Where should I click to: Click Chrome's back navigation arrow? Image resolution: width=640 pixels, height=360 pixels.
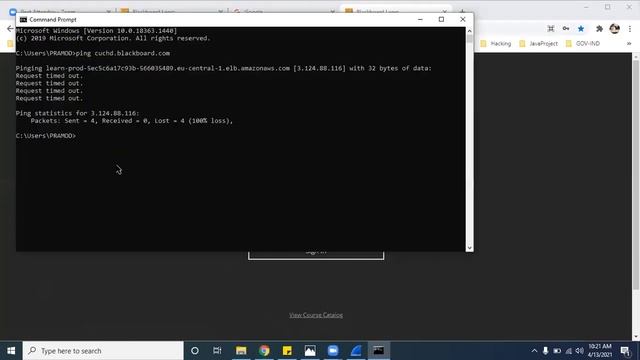pos(10,29)
